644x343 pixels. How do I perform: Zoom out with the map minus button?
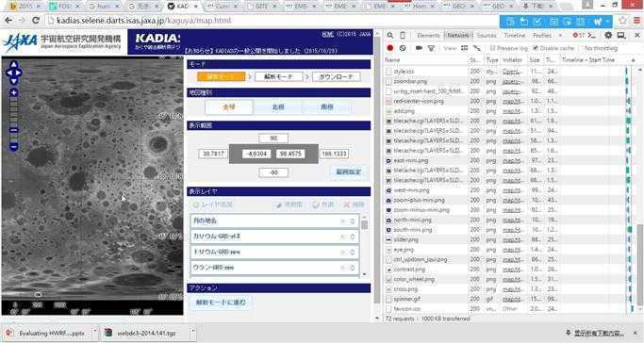click(13, 146)
